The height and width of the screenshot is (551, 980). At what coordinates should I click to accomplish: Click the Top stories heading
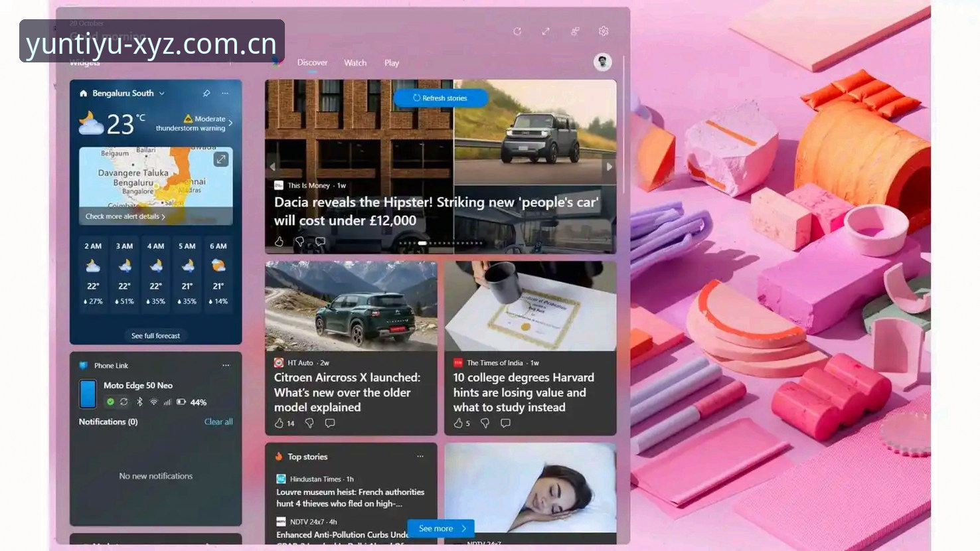307,457
